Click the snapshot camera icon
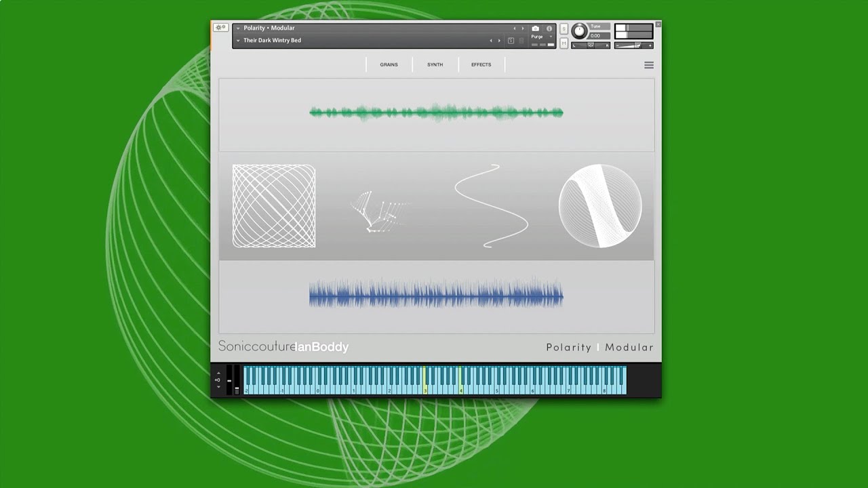 [x=535, y=28]
